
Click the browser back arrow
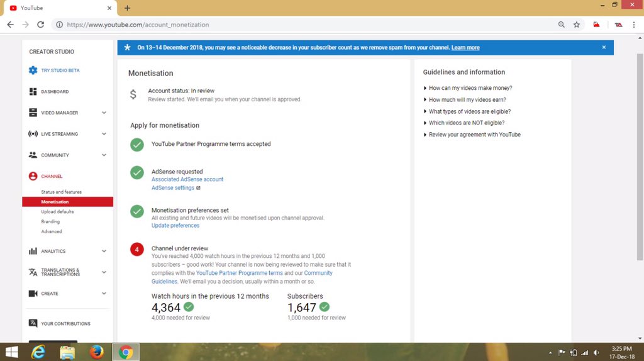pyautogui.click(x=10, y=25)
